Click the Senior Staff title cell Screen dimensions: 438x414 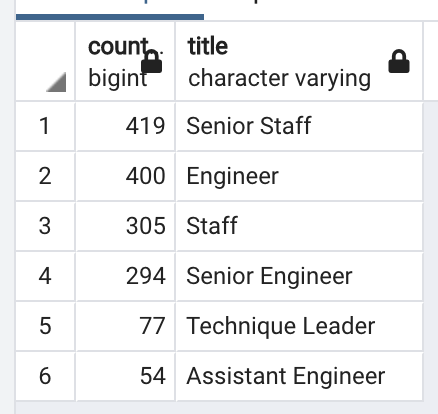(299, 126)
